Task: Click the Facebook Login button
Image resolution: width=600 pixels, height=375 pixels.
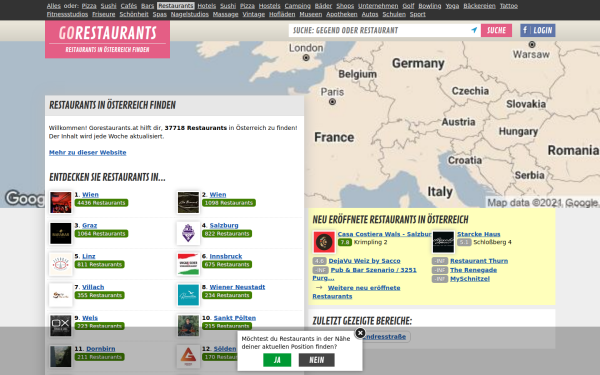Action: pyautogui.click(x=538, y=30)
